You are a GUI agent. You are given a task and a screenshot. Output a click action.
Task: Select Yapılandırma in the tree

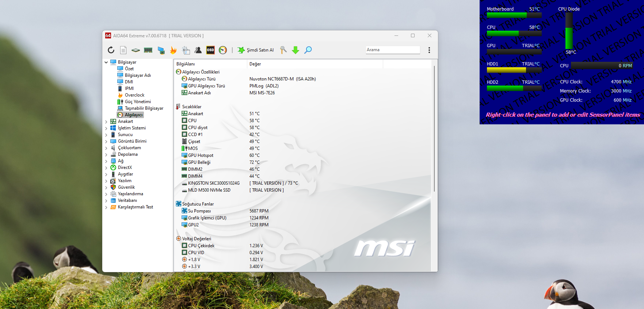pos(130,194)
